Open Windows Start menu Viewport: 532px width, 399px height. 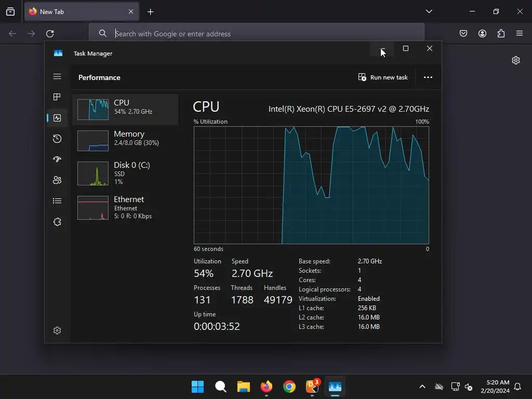click(x=197, y=387)
